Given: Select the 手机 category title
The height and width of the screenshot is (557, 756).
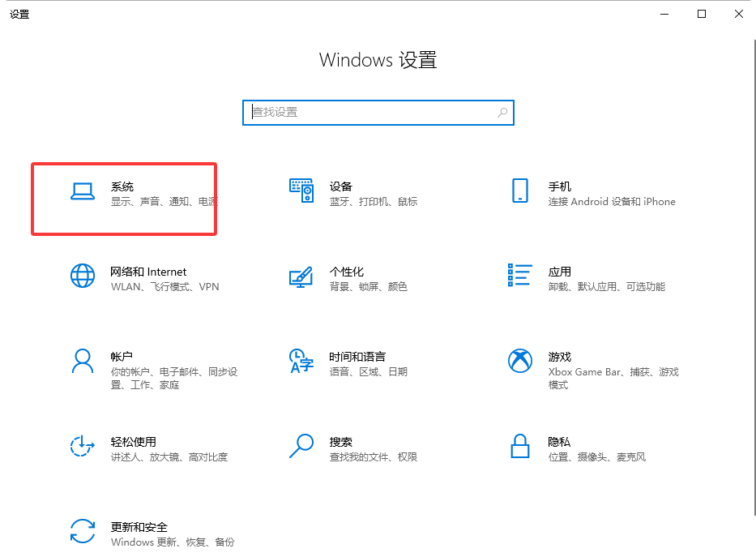Looking at the screenshot, I should [559, 186].
